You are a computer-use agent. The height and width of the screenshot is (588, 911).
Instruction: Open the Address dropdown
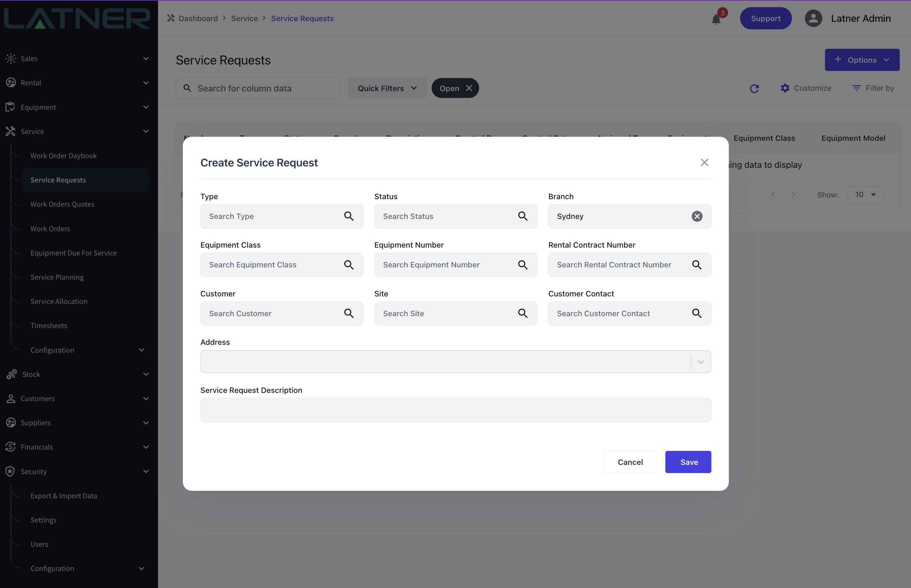(x=700, y=362)
